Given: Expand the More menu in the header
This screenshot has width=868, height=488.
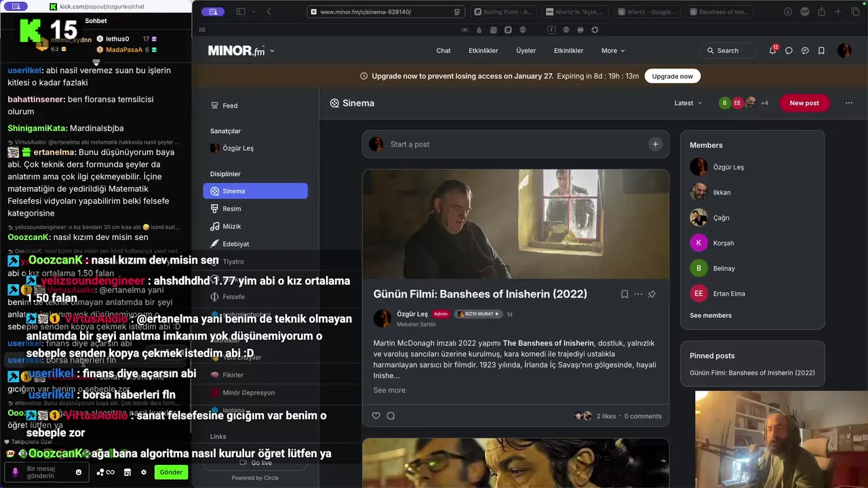Looking at the screenshot, I should pos(613,51).
